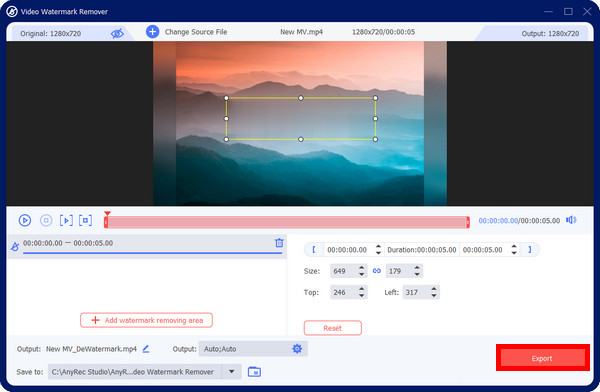Decrease start time with down arrow

[x=378, y=253]
